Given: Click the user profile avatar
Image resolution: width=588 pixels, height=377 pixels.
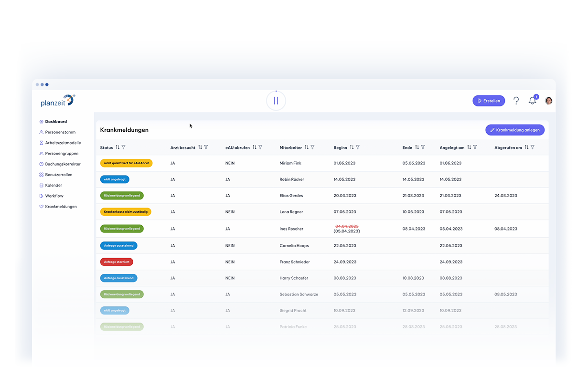Looking at the screenshot, I should [548, 101].
